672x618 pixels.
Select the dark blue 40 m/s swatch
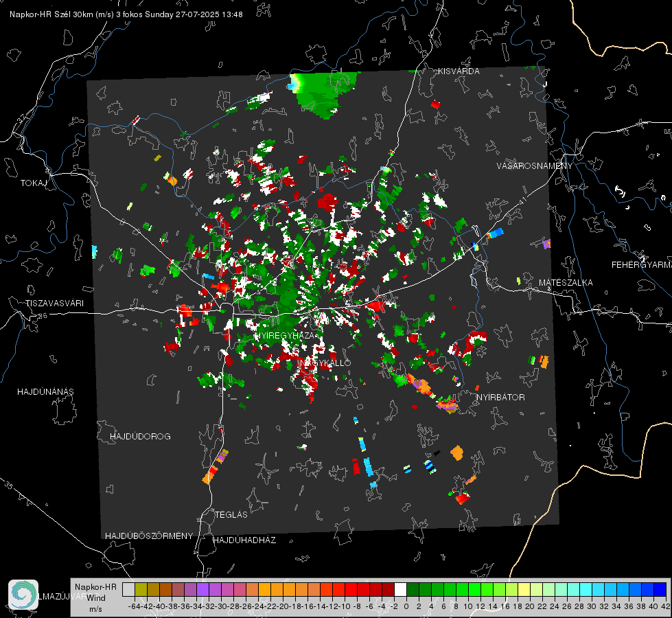point(660,590)
